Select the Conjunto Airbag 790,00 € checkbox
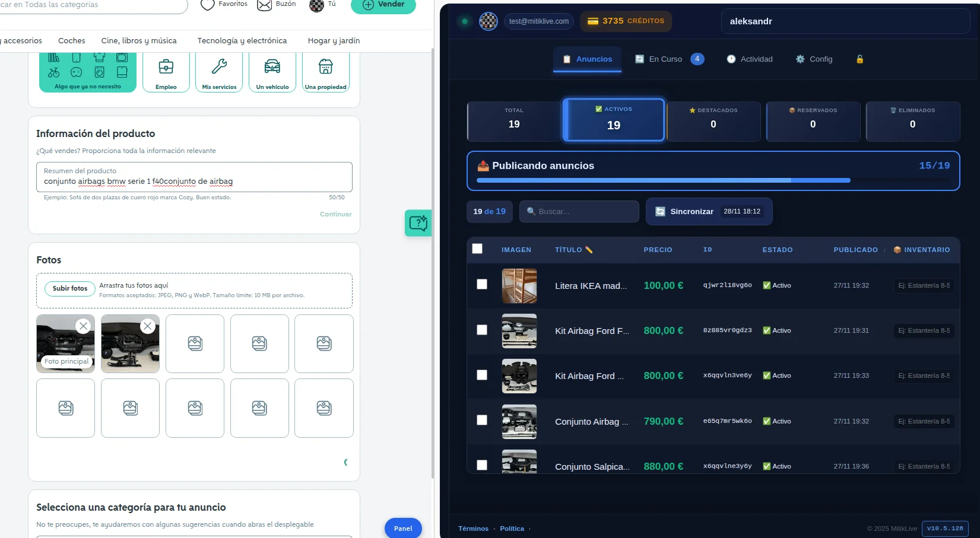The width and height of the screenshot is (980, 538). coord(482,421)
